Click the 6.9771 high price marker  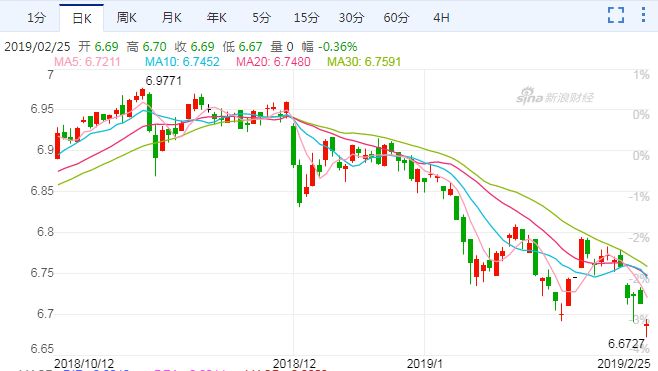point(164,81)
